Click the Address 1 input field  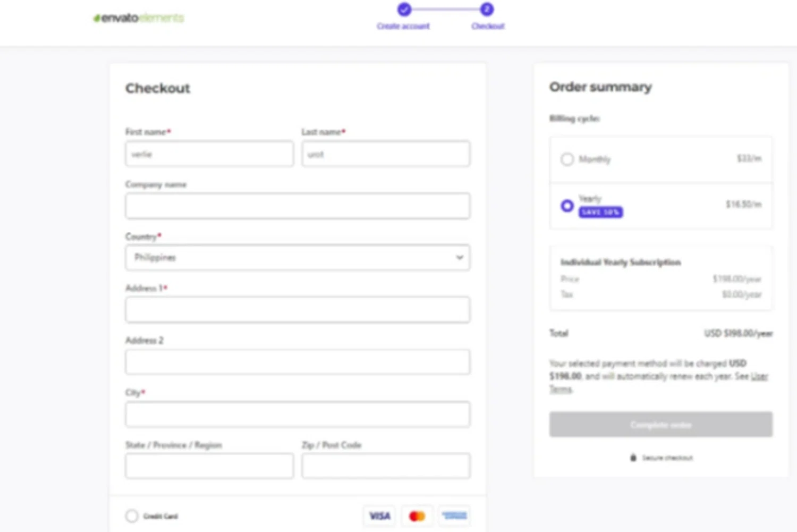(x=298, y=309)
